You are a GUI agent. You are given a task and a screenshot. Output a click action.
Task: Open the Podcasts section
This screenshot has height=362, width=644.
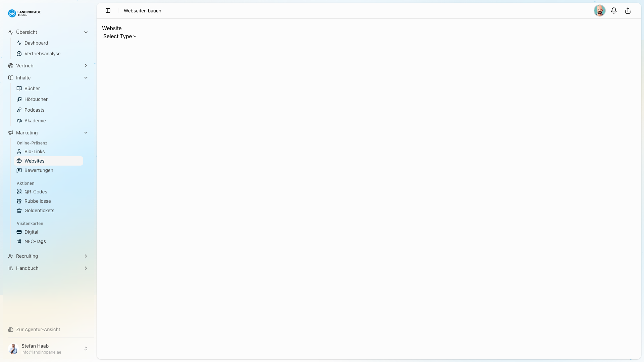tap(34, 110)
